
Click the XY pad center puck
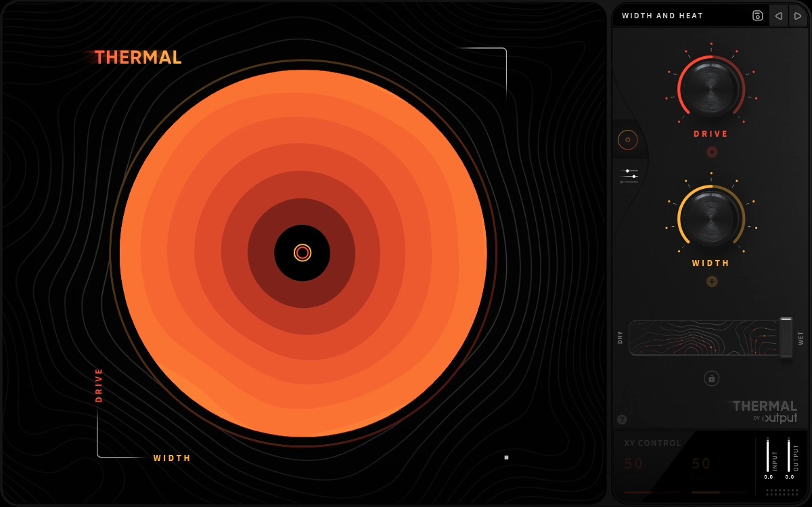pos(302,252)
